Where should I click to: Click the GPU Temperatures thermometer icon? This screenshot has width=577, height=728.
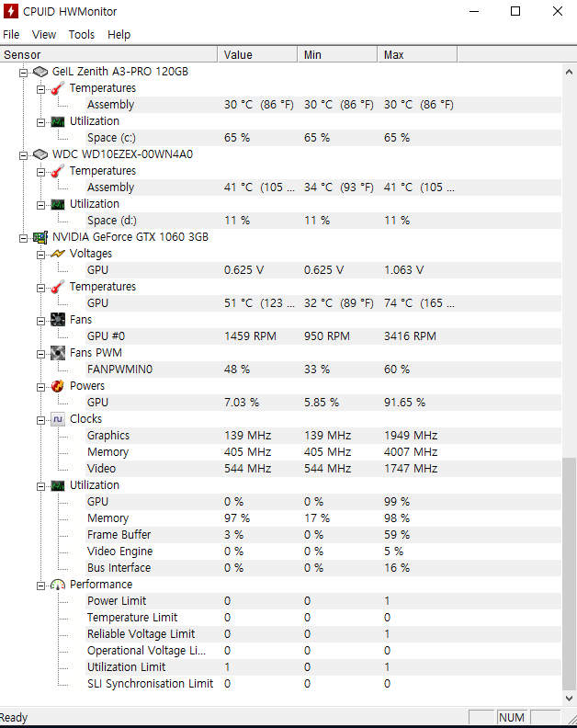[58, 287]
